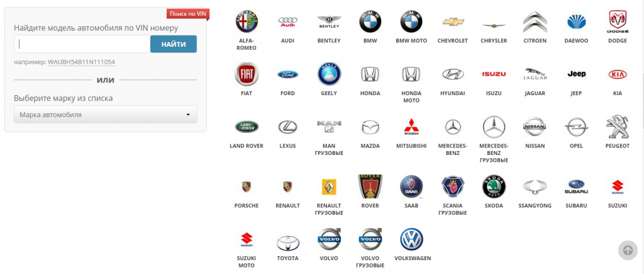Image resolution: width=644 pixels, height=274 pixels.
Task: Open the Land Rover text label
Action: (247, 146)
